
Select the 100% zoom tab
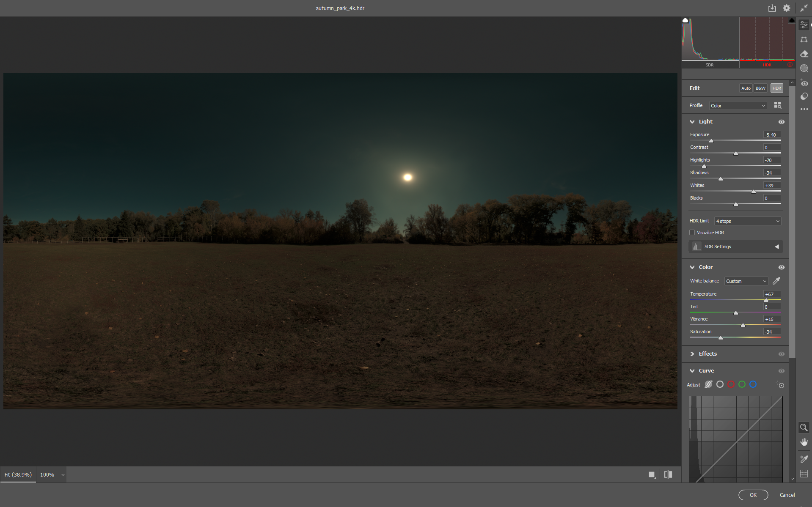47,475
